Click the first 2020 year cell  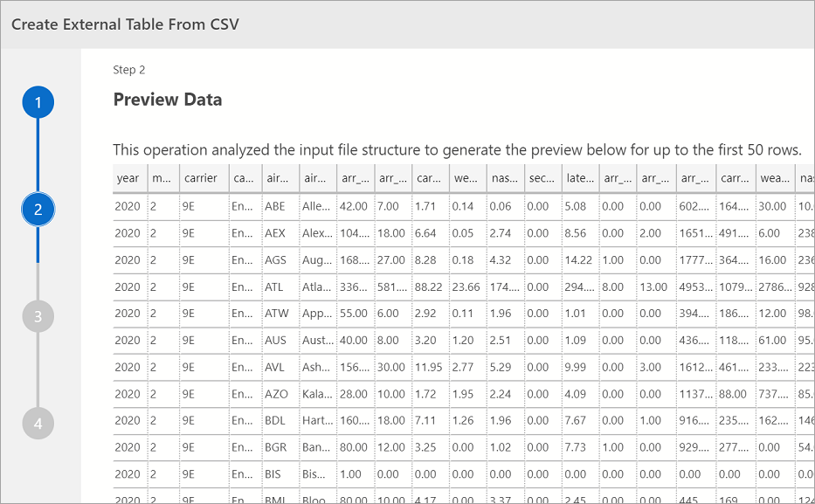[127, 206]
